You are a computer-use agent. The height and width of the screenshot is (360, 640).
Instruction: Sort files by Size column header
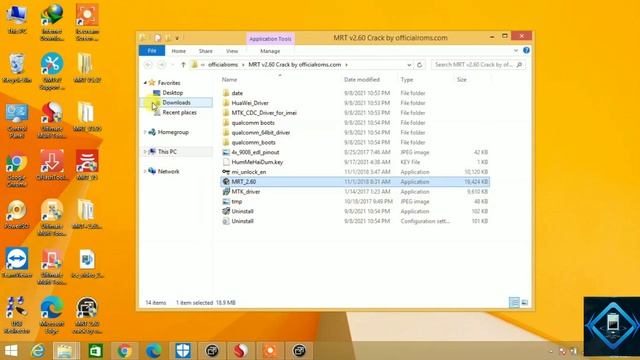tap(462, 80)
